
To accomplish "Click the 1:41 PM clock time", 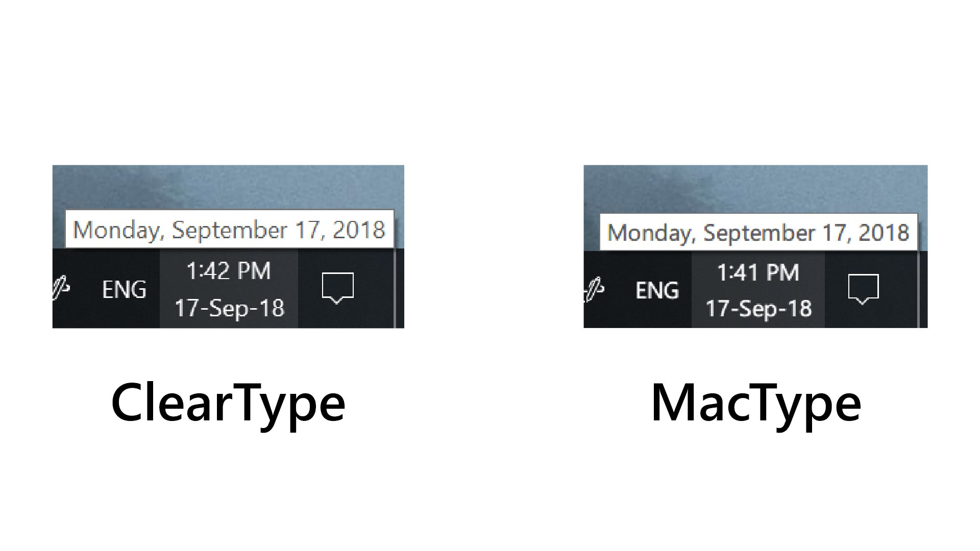I will [758, 273].
